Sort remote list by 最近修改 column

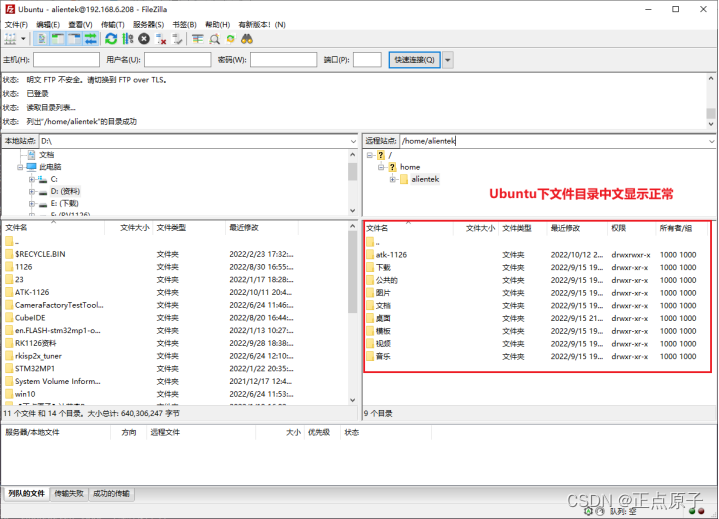click(577, 228)
